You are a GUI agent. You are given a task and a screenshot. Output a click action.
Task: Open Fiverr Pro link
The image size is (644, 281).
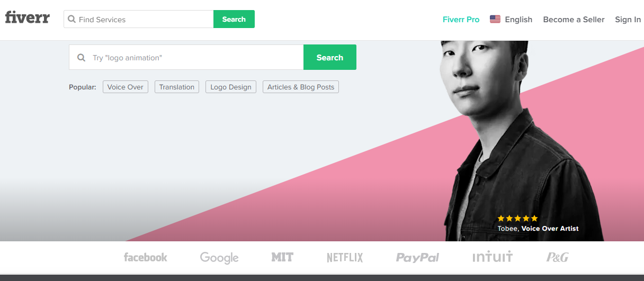coord(461,19)
